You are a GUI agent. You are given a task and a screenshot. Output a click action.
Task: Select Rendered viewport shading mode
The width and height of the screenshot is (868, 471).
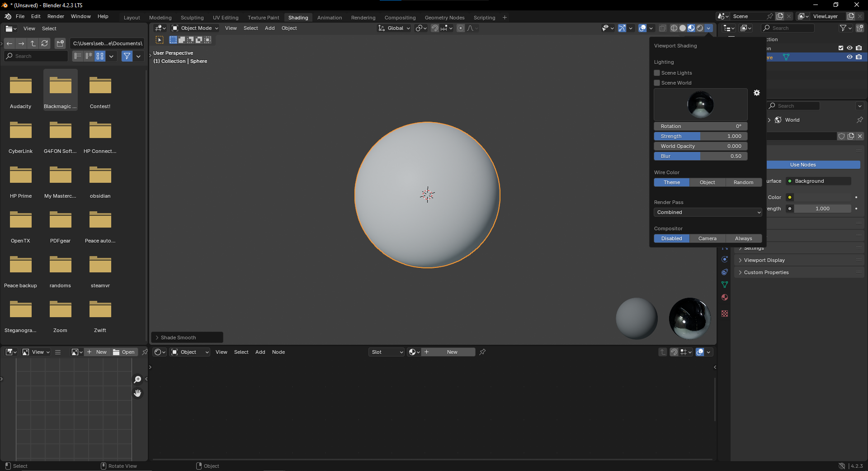(x=699, y=28)
